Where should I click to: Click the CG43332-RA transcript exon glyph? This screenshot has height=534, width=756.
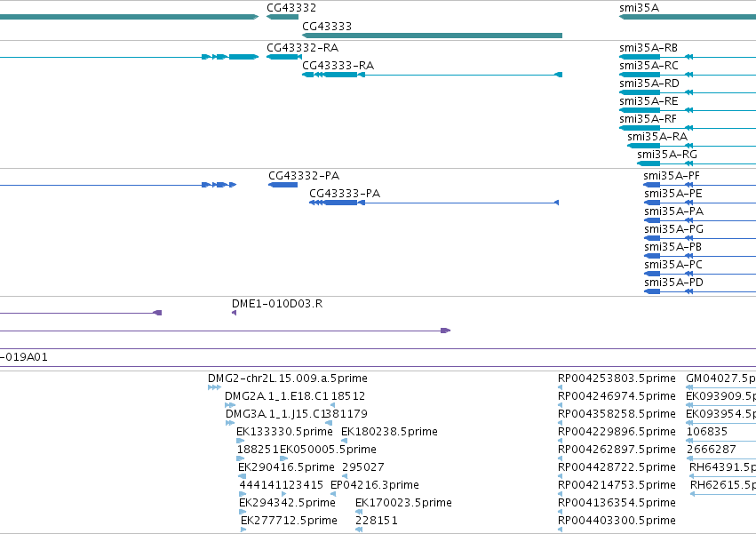coord(284,57)
